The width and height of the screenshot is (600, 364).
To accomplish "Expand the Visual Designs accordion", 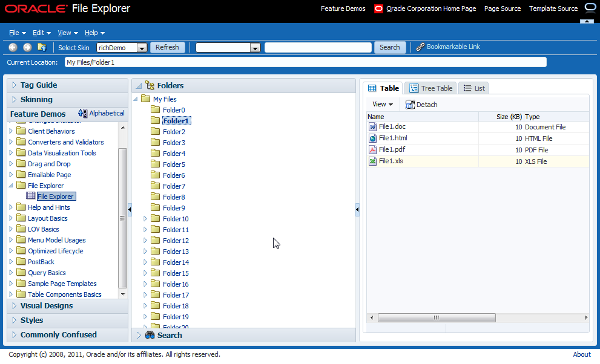I will (14, 305).
